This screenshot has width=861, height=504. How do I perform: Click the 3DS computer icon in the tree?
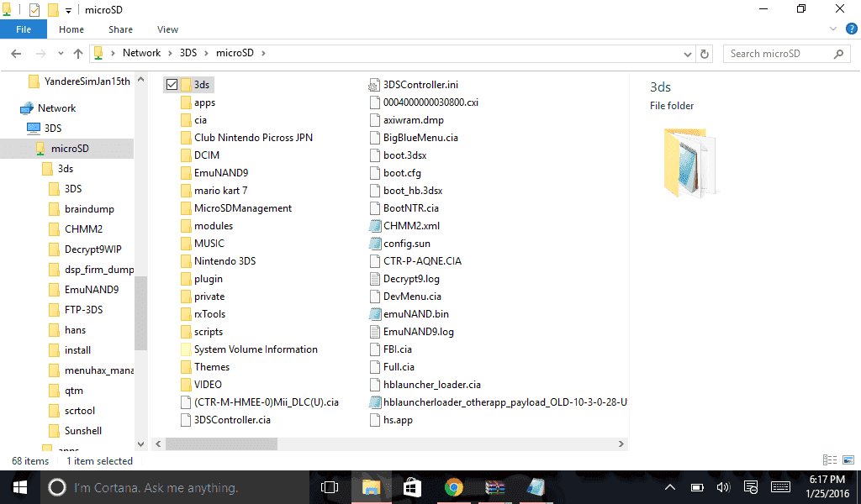click(34, 129)
